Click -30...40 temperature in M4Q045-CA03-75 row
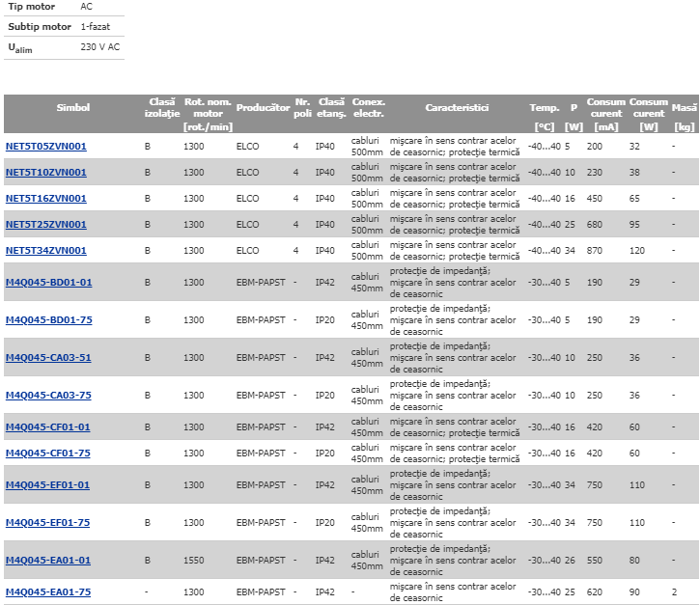 (545, 396)
